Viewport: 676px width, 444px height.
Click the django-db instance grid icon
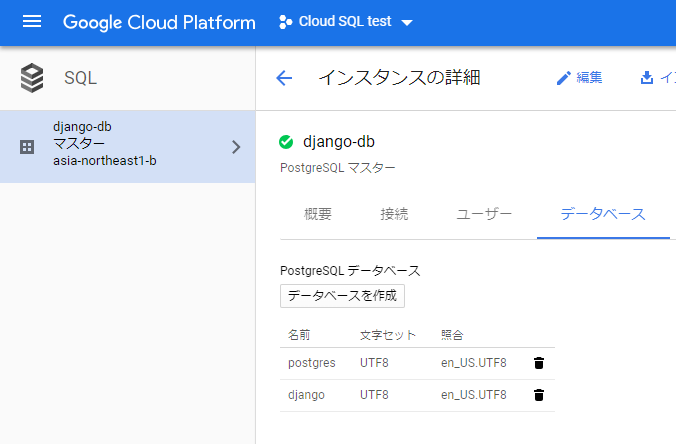[27, 147]
